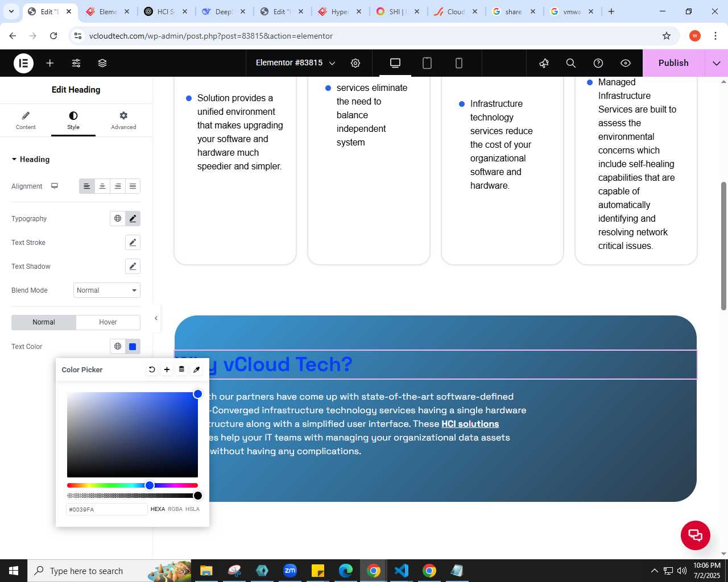Collapse the Heading section
The height and width of the screenshot is (582, 728).
pos(31,160)
